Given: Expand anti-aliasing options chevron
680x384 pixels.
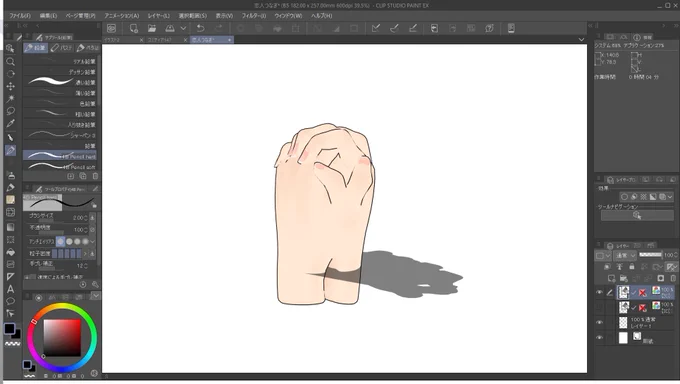Looking at the screenshot, I should pyautogui.click(x=92, y=241).
